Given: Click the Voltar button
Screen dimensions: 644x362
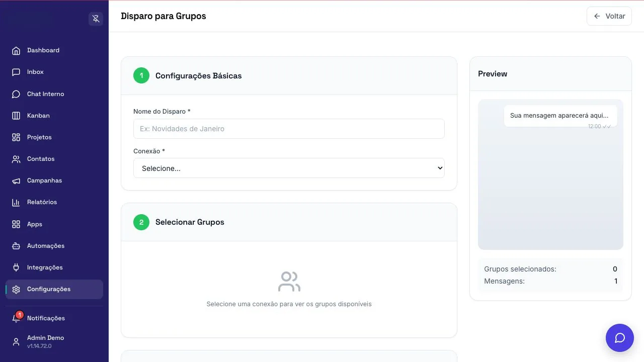Looking at the screenshot, I should pos(609,16).
